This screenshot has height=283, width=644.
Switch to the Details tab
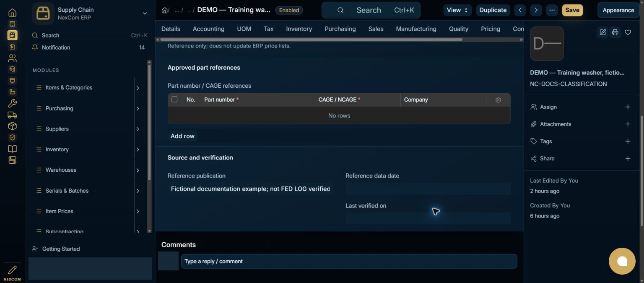tap(171, 29)
